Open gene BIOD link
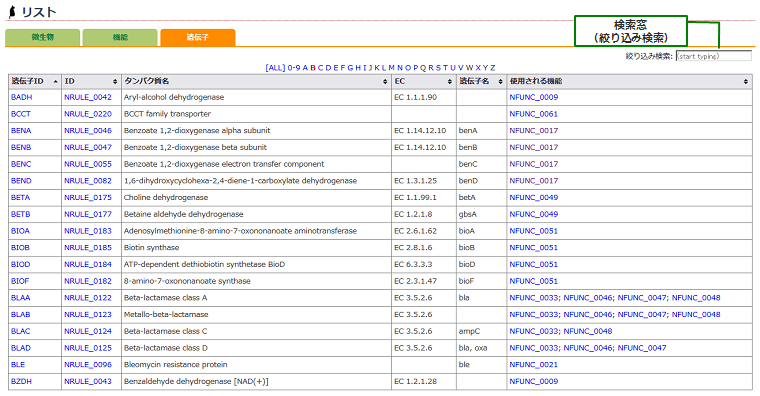This screenshot has height=396, width=760. pos(20,264)
